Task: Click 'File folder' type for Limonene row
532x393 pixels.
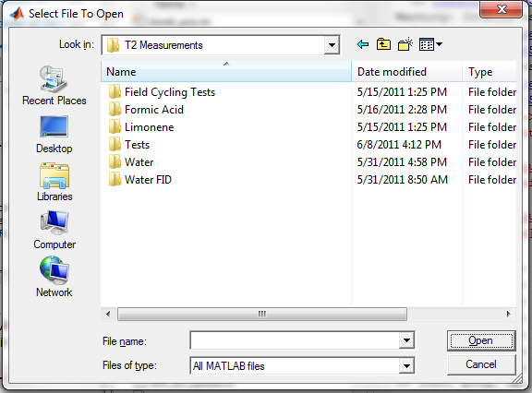Action: (492, 127)
